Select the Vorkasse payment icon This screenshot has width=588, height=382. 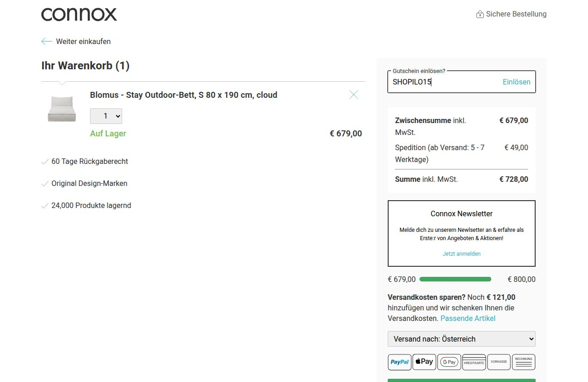499,362
